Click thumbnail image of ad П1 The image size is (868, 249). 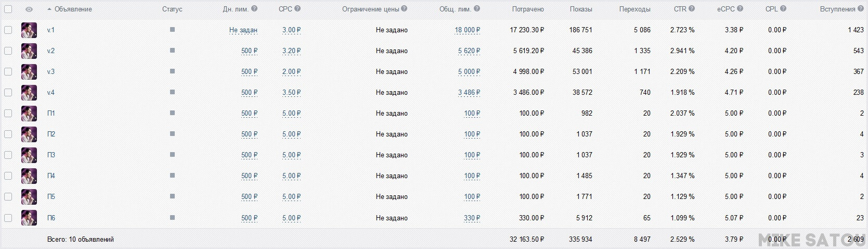[x=29, y=113]
